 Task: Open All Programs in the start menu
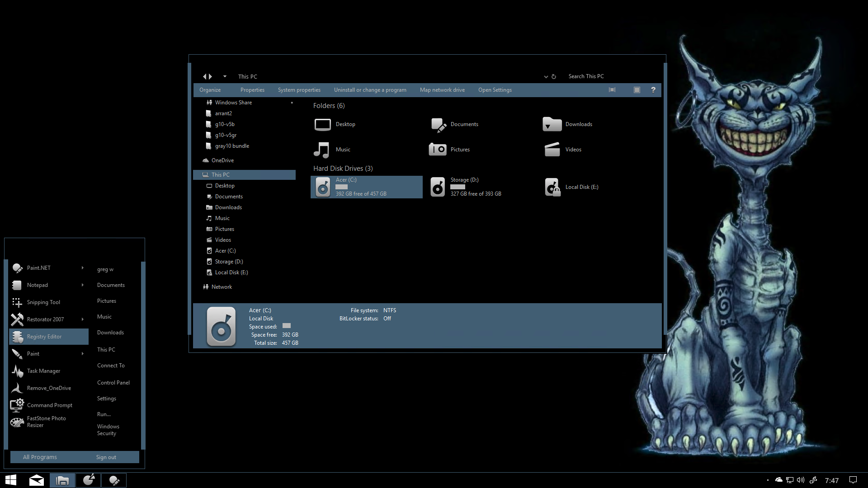click(40, 457)
